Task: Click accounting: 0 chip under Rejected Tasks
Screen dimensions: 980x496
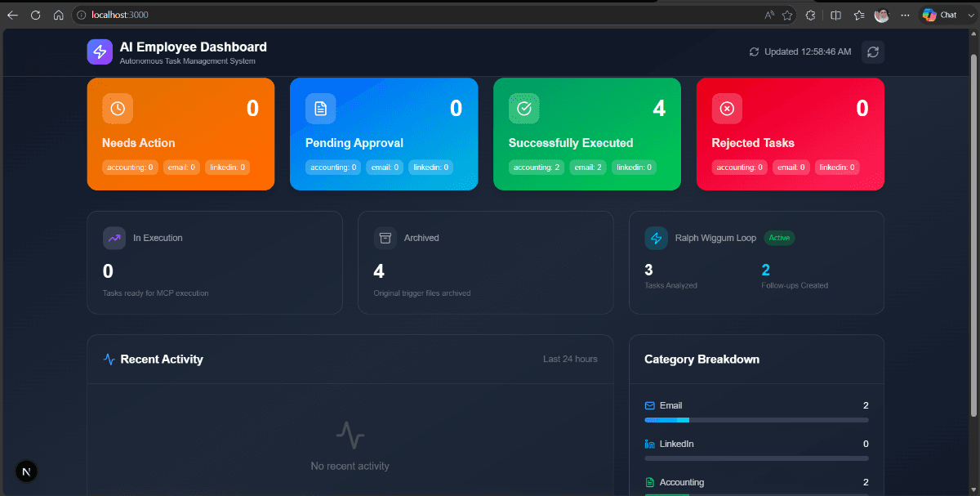Action: (x=740, y=167)
